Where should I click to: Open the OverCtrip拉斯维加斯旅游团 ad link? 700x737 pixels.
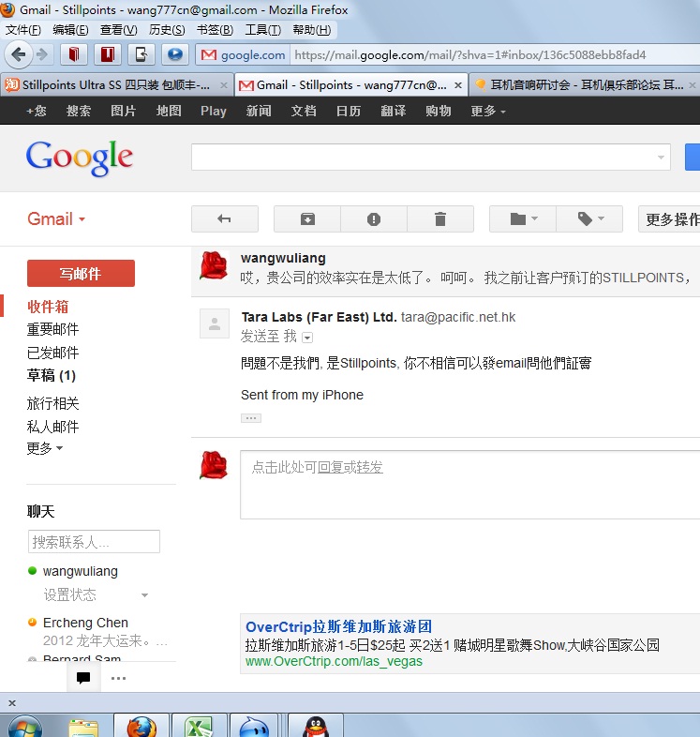(338, 626)
